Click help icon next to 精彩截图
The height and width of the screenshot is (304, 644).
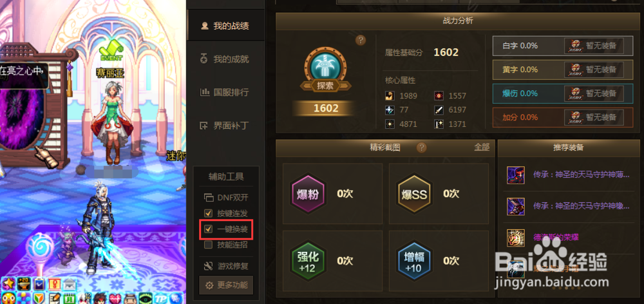click(x=421, y=147)
